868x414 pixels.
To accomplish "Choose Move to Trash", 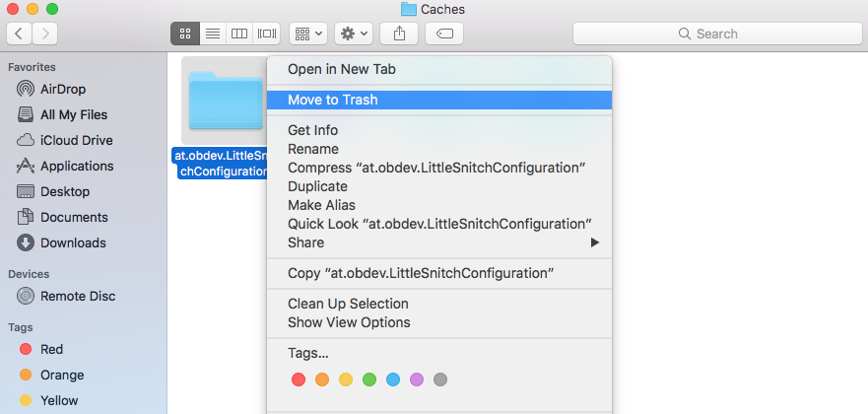I will 439,101.
